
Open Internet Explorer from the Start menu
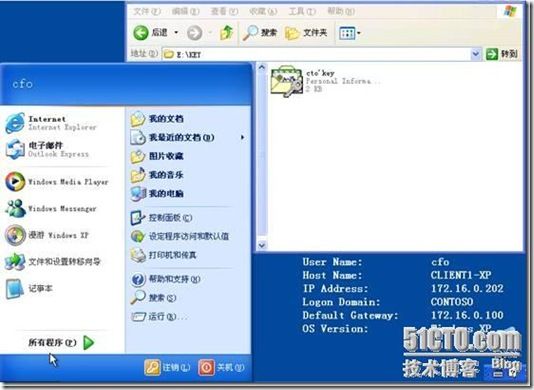pyautogui.click(x=51, y=123)
